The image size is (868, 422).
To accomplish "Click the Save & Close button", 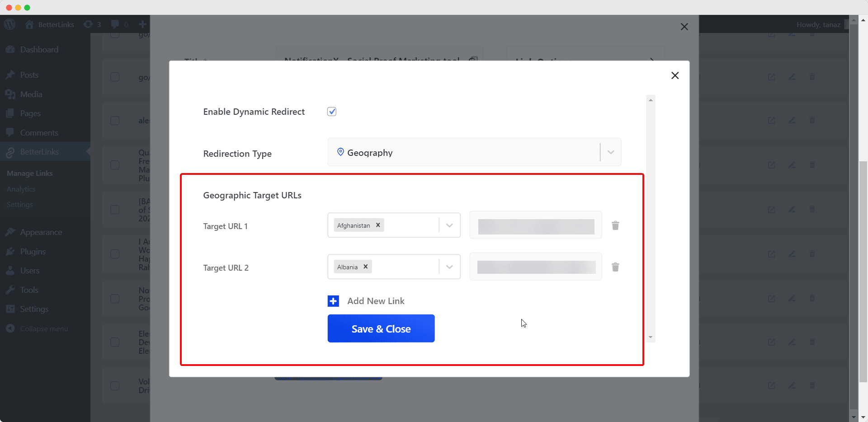I will [x=381, y=328].
